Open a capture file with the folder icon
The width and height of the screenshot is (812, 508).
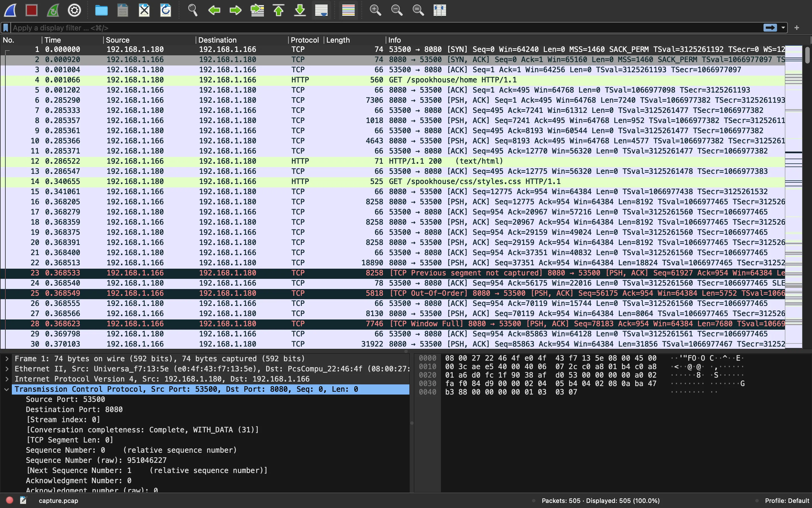pos(101,10)
